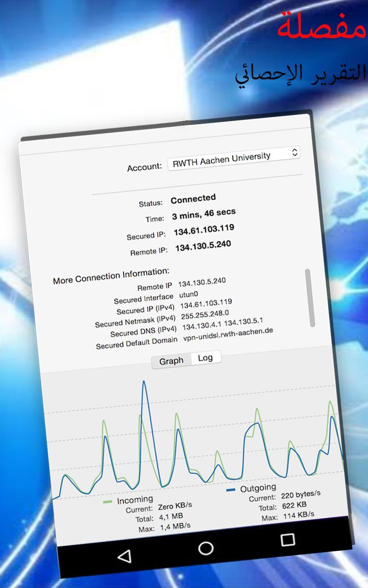Select Secured IP (IPv4) value 134.61.103.119
This screenshot has height=588, width=368.
coord(206,305)
